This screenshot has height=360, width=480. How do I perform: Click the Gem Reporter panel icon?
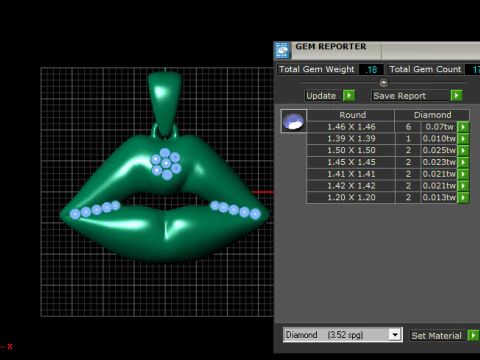tap(282, 50)
